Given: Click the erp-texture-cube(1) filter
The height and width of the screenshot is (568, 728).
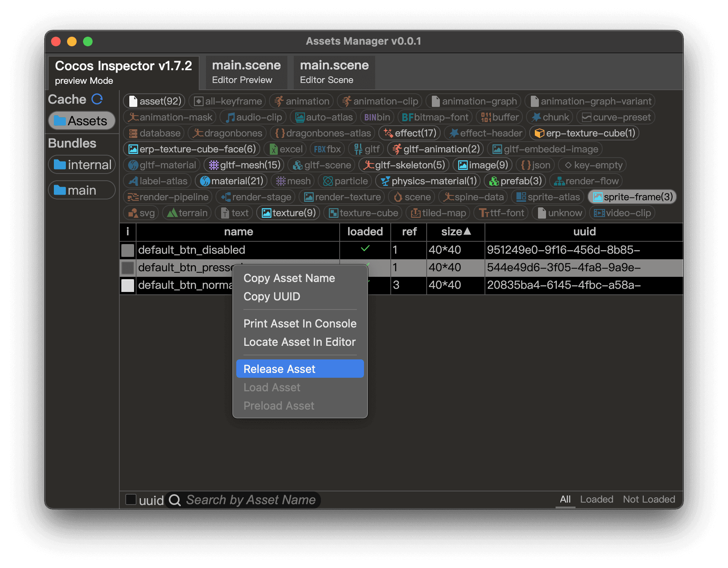Looking at the screenshot, I should [x=584, y=133].
